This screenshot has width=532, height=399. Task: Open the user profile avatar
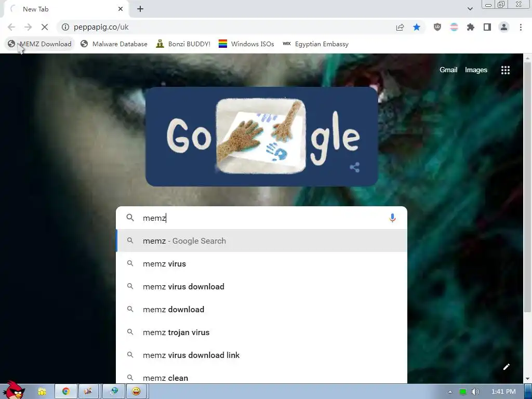[504, 27]
